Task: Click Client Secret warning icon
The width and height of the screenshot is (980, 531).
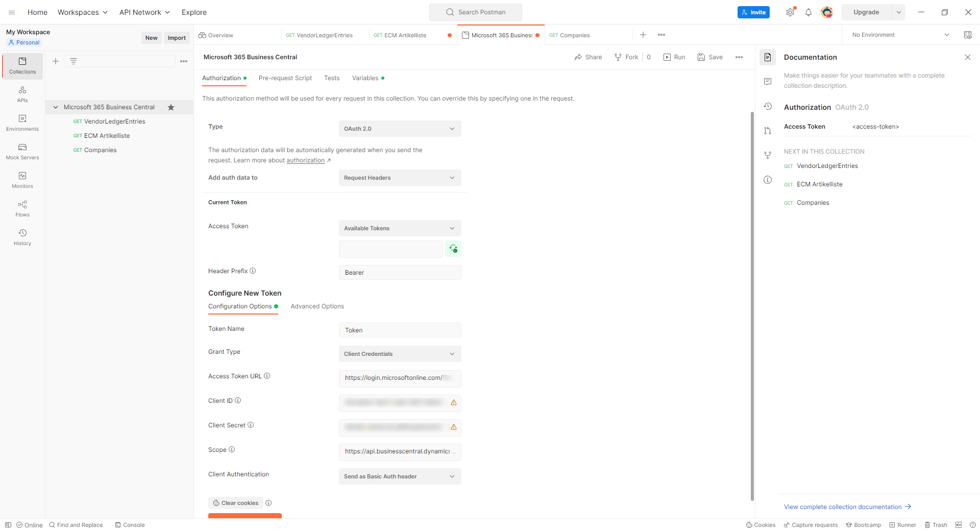Action: click(454, 427)
